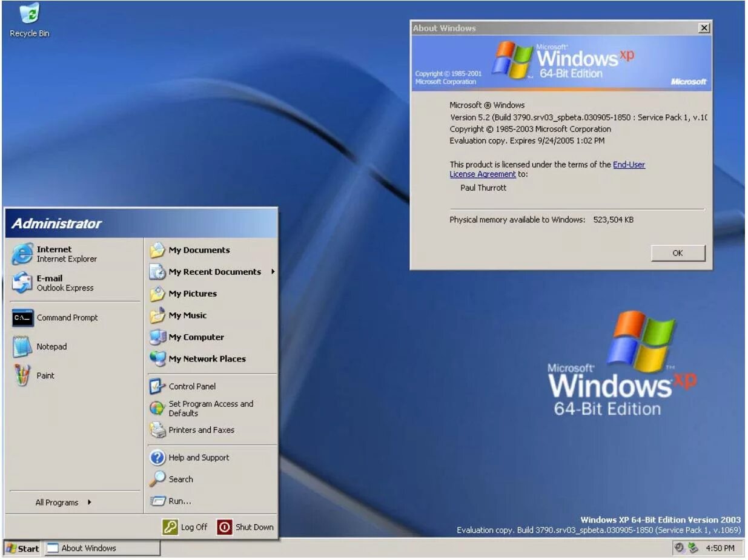Click the Outlook Express envelope icon
Screen dimensions: 748x560
[x=22, y=283]
